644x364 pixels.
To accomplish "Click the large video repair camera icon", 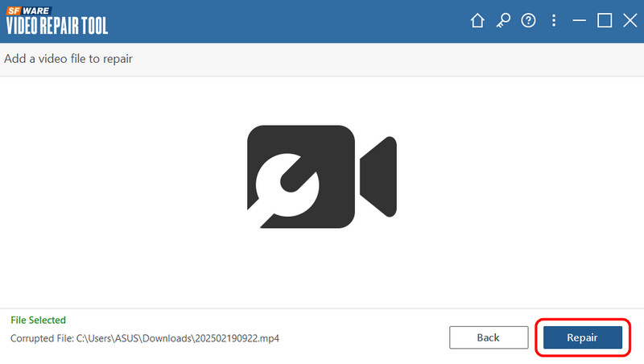I will coord(321,176).
